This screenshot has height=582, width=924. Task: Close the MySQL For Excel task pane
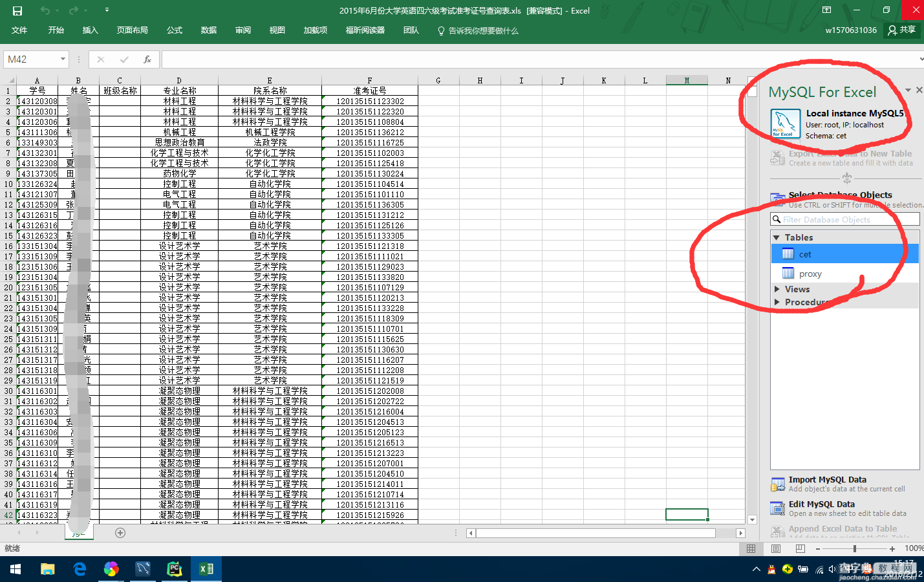click(x=919, y=91)
